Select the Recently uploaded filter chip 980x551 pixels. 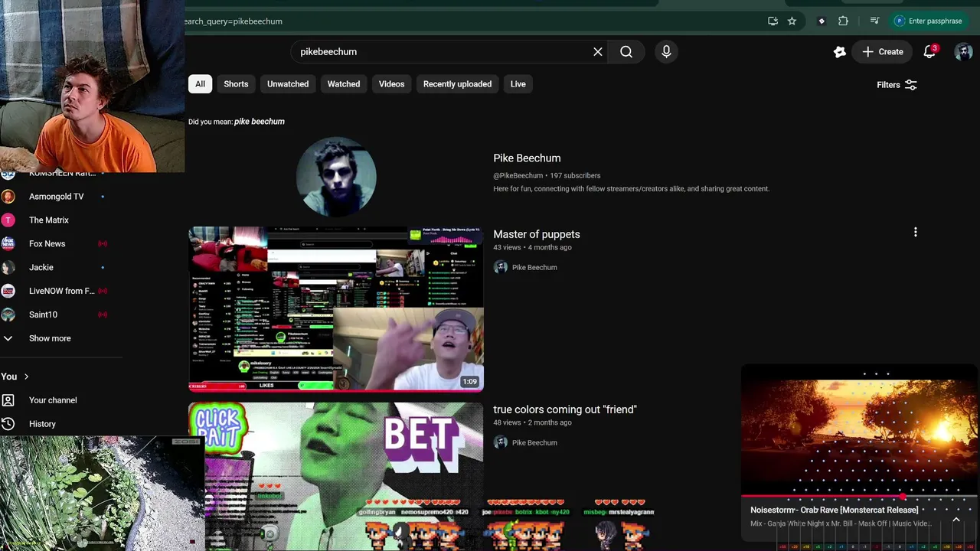pos(457,84)
